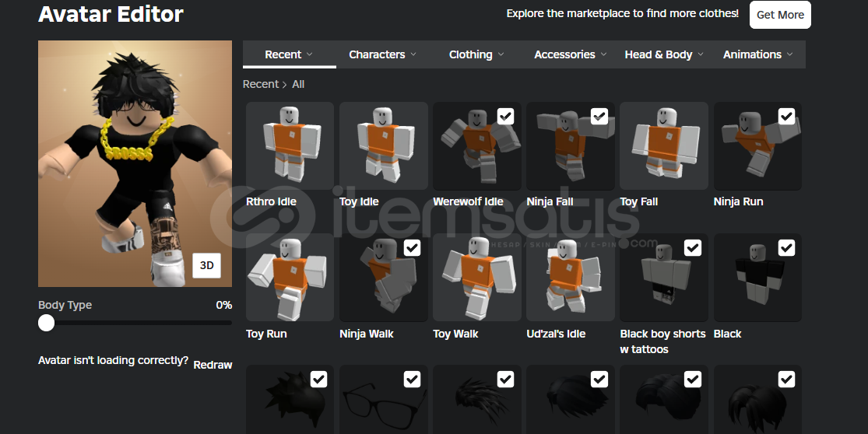Click the All breadcrumb label
The width and height of the screenshot is (868, 434).
click(x=298, y=84)
